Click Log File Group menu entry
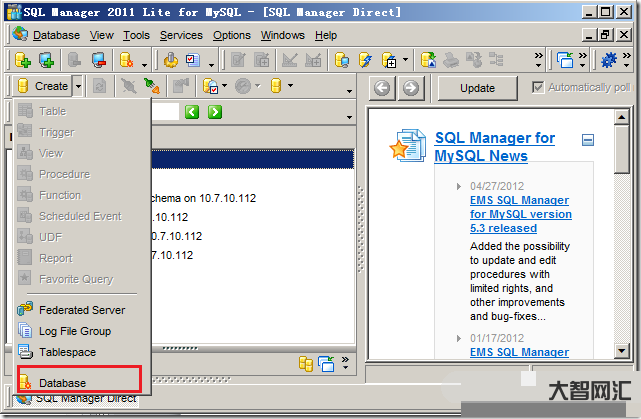The height and width of the screenshot is (419, 641). point(74,331)
